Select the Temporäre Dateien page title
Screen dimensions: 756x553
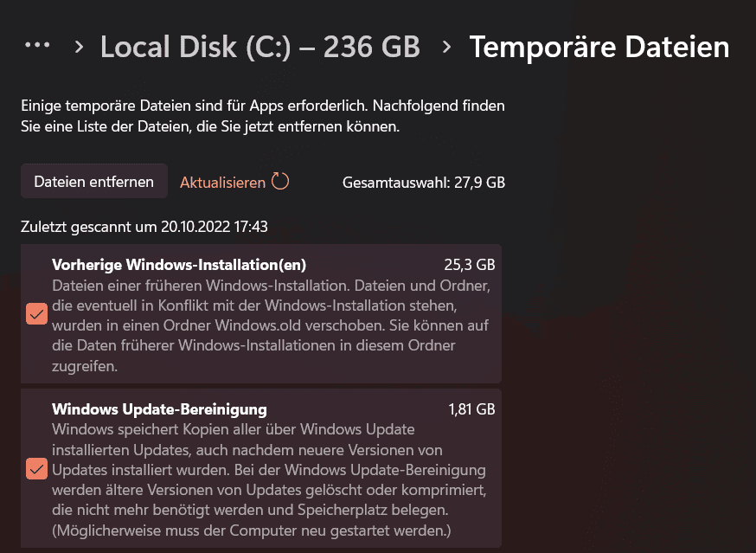point(599,47)
